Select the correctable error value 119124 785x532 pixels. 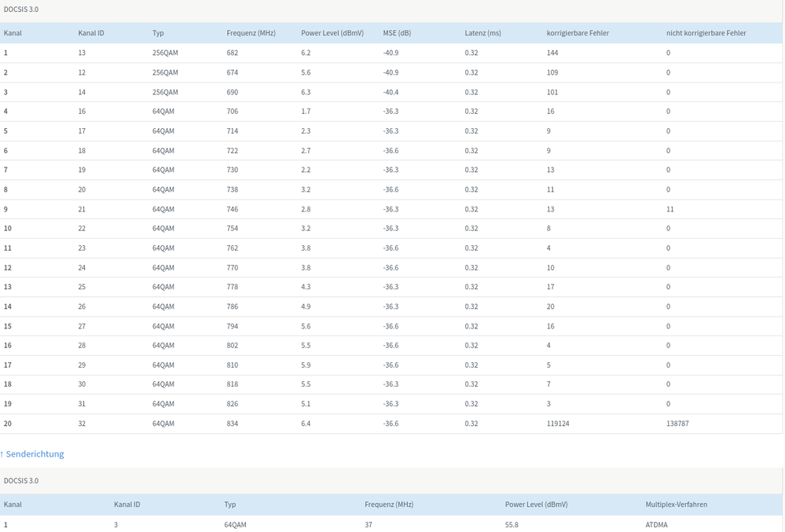point(558,424)
